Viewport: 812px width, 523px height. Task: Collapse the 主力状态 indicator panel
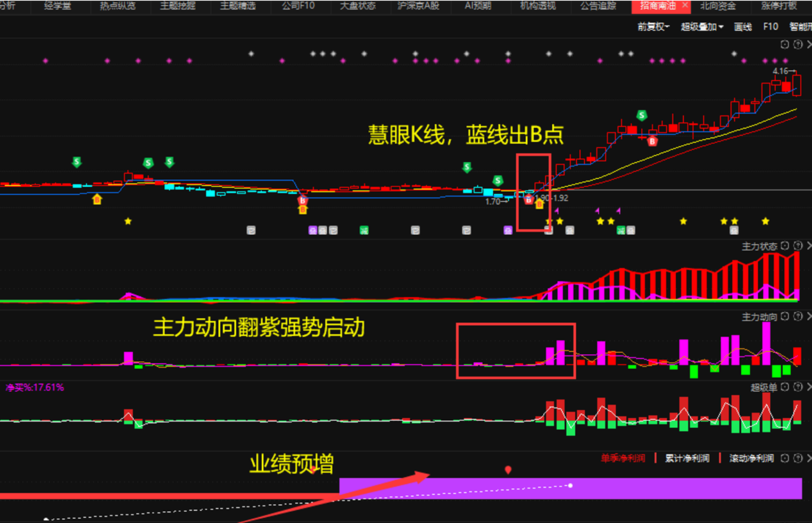pos(807,246)
